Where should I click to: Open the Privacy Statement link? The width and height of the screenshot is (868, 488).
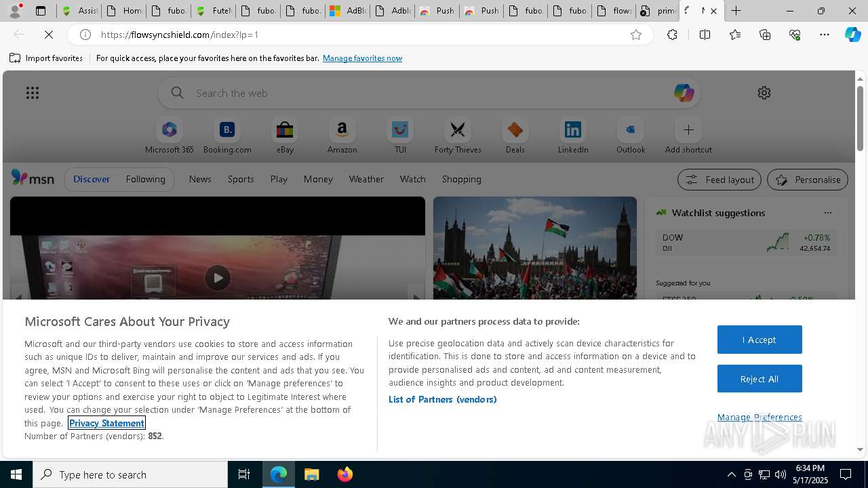click(106, 423)
